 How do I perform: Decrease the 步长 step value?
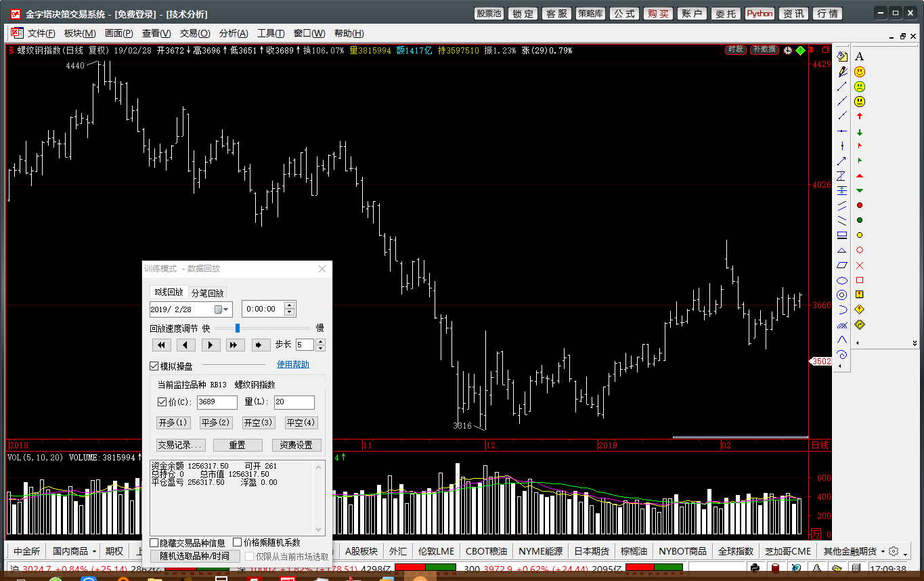pos(321,348)
